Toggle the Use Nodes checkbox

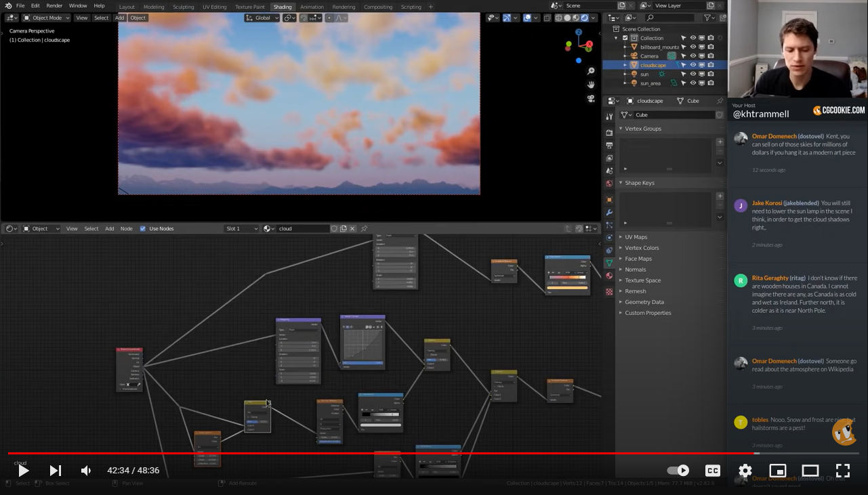click(142, 229)
